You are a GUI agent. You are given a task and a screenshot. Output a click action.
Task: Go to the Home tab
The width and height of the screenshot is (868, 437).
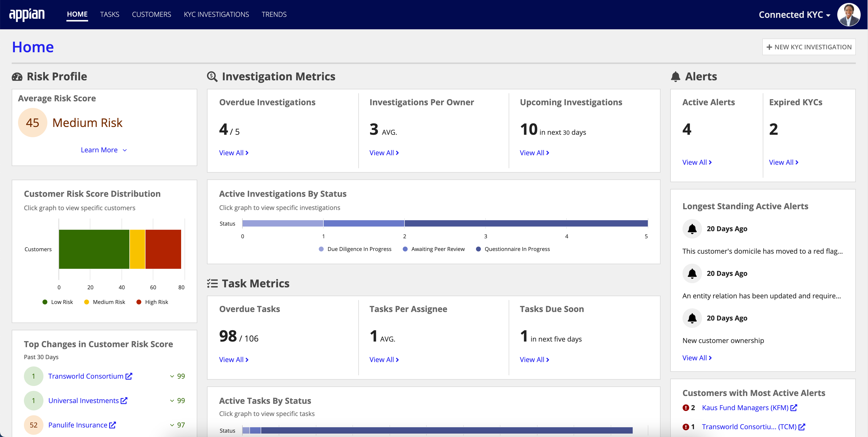click(x=77, y=14)
